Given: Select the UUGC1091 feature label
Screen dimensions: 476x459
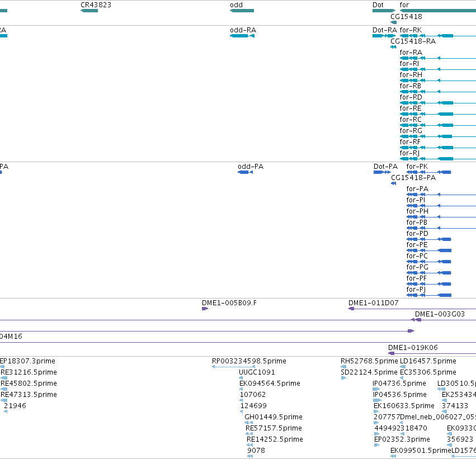Looking at the screenshot, I should point(257,372).
